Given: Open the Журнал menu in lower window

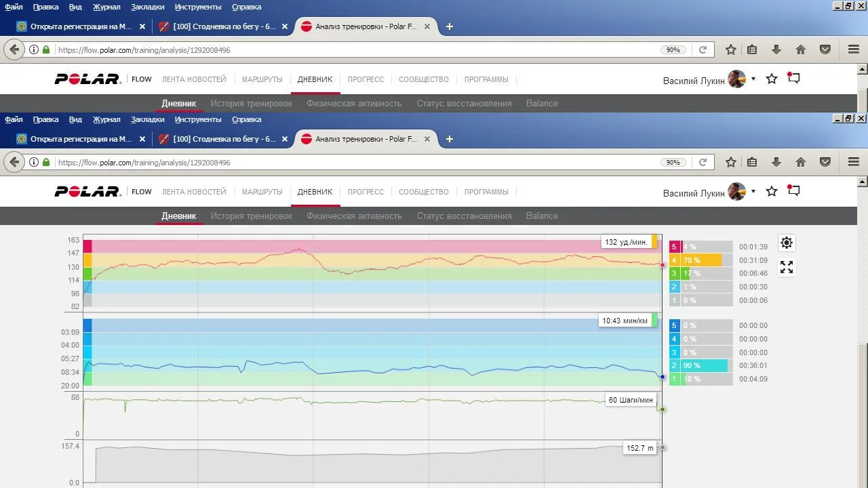Looking at the screenshot, I should [x=106, y=119].
